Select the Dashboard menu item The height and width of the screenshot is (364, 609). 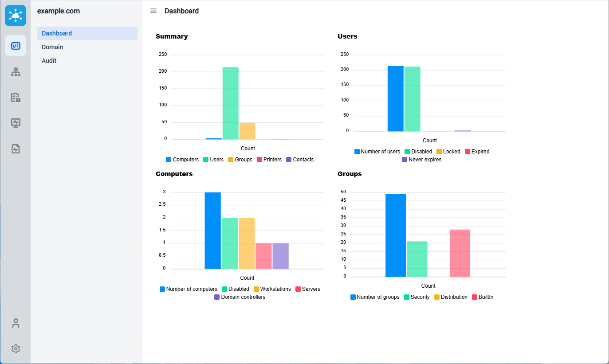pos(87,33)
